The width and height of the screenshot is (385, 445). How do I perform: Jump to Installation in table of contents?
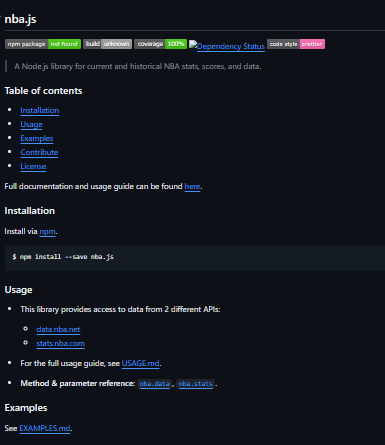click(x=40, y=110)
